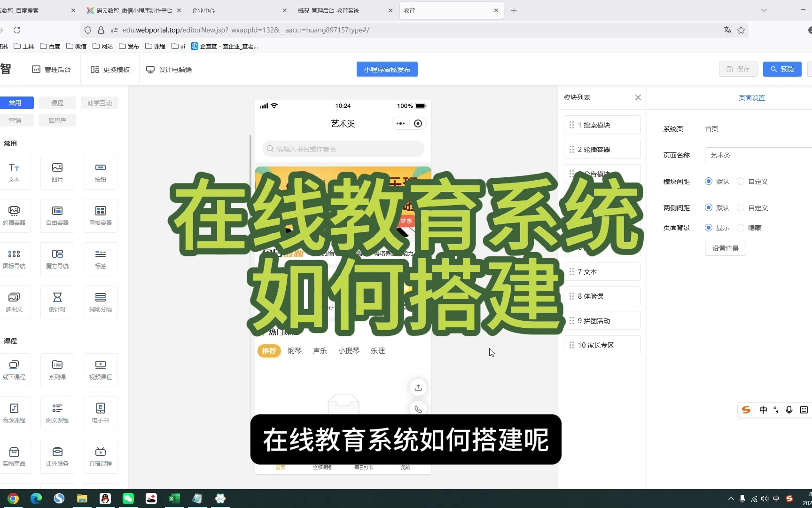Image resolution: width=812 pixels, height=508 pixels.
Task: Click the 设置背景 button
Action: point(725,248)
